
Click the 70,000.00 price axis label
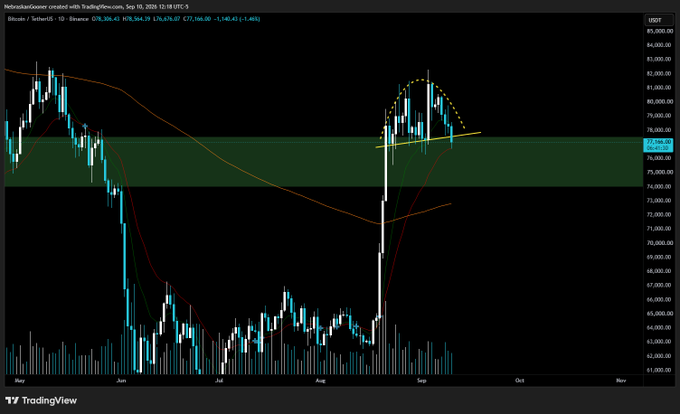tap(659, 243)
